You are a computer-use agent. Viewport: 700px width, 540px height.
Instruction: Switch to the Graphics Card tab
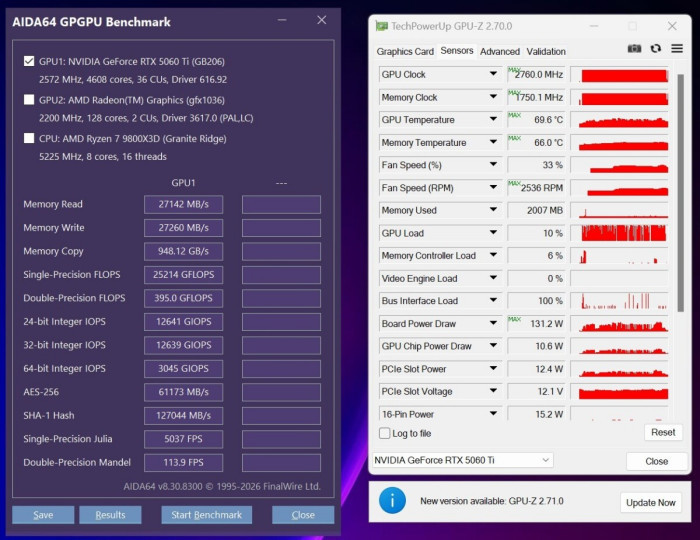pos(405,51)
